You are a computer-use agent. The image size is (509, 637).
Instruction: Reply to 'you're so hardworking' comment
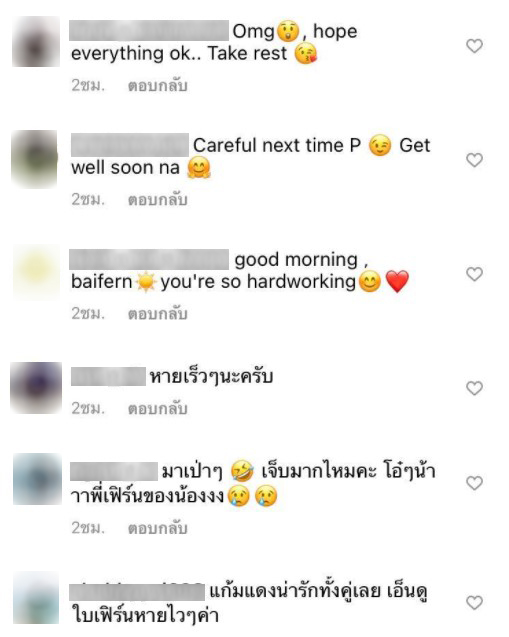tap(158, 314)
